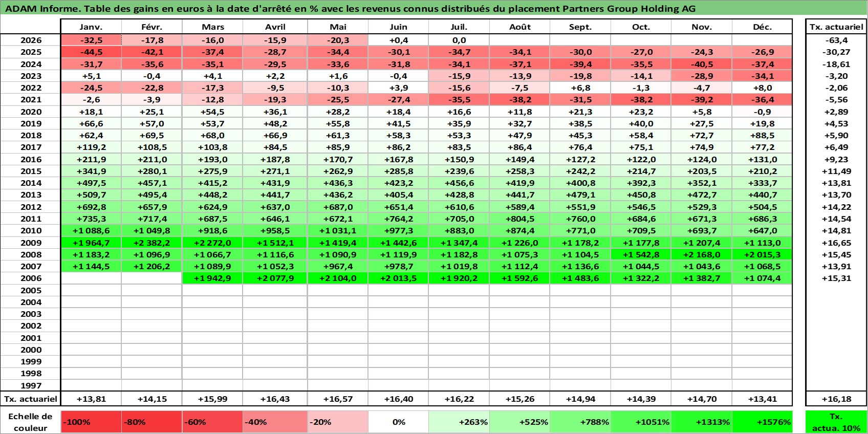This screenshot has height=434, width=868.
Task: Click the +788% color scale swatch
Action: click(580, 422)
